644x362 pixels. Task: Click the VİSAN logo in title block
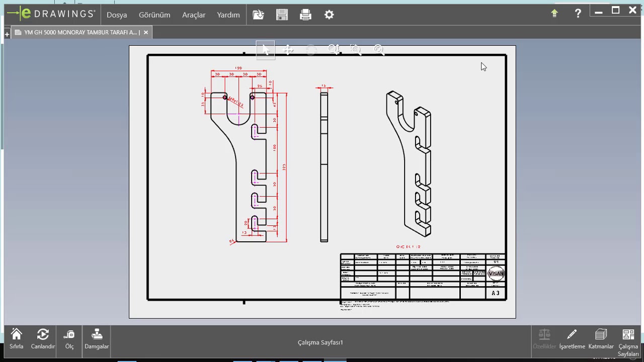[496, 274]
